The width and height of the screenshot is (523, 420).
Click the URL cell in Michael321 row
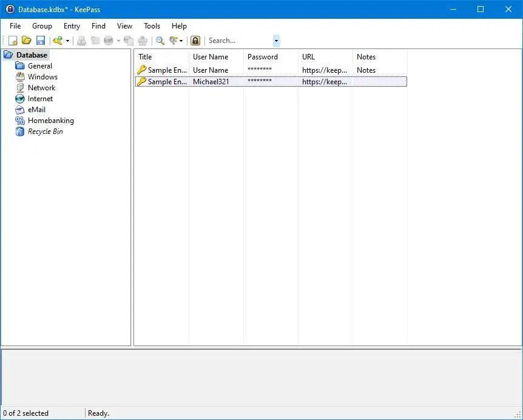[325, 82]
